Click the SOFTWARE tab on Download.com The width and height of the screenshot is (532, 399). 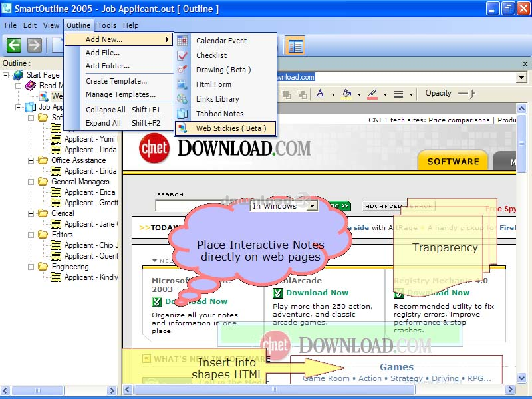[453, 161]
